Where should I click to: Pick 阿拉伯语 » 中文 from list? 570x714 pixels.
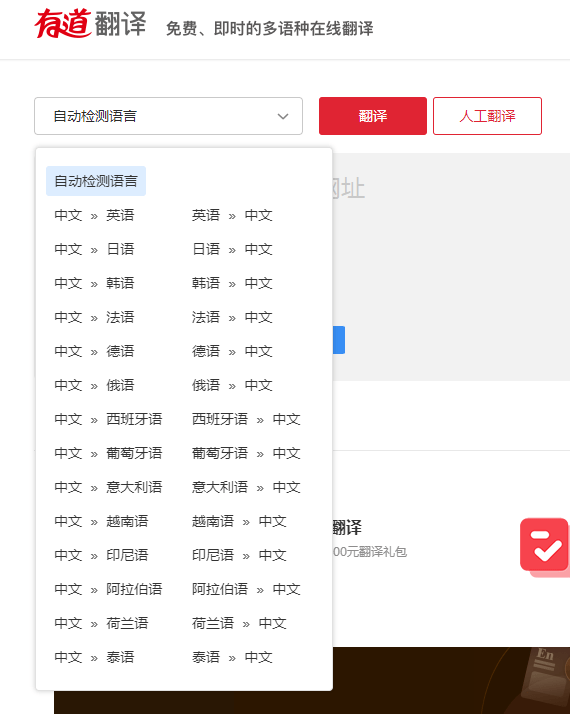(246, 589)
